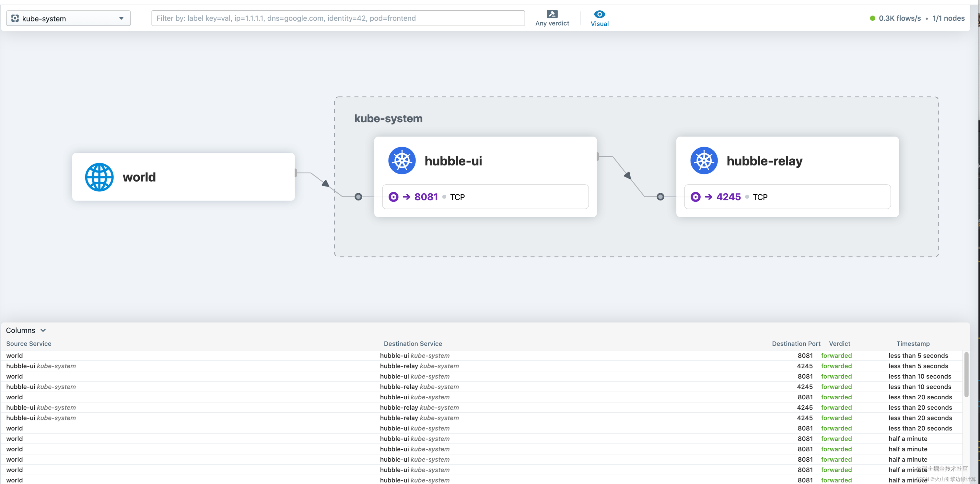Toggle the Visual eye option
The width and height of the screenshot is (980, 484).
tap(600, 18)
